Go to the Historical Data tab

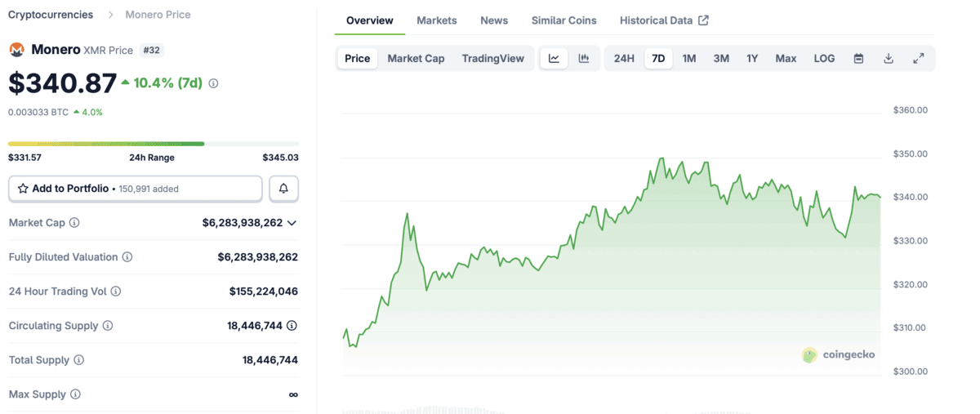pos(663,20)
